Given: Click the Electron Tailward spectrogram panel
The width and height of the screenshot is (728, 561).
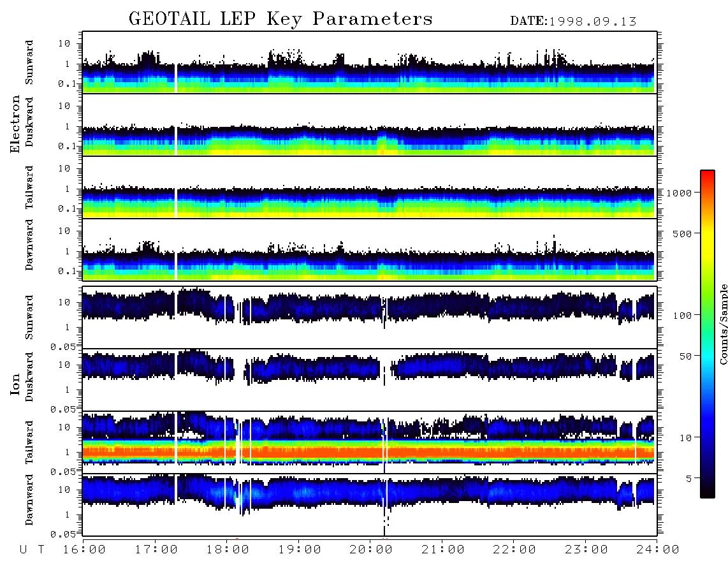Looking at the screenshot, I should (x=370, y=187).
